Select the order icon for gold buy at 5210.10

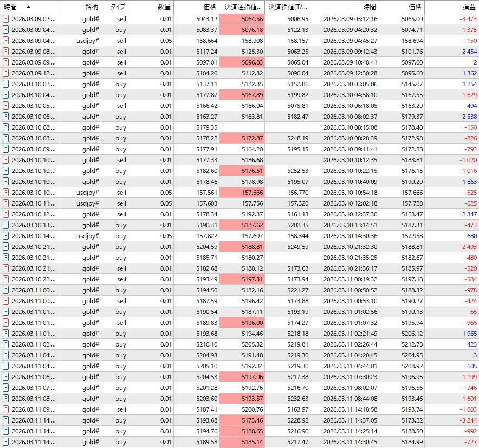[6, 344]
